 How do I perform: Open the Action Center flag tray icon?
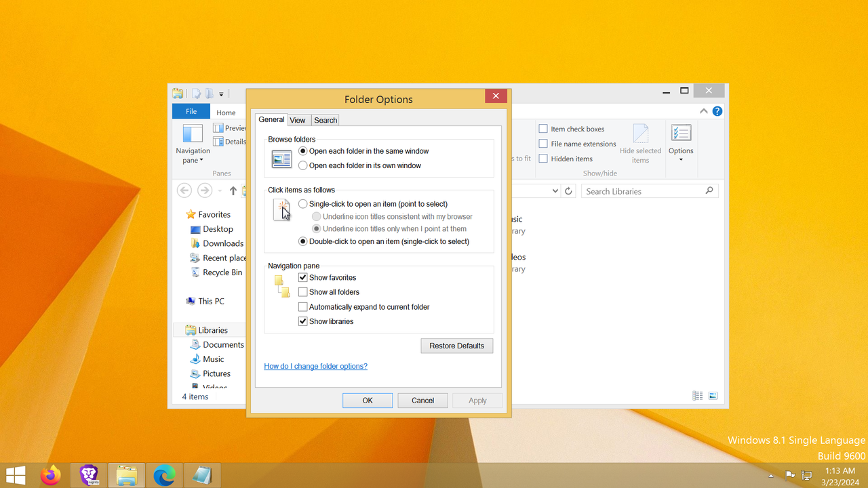(790, 475)
